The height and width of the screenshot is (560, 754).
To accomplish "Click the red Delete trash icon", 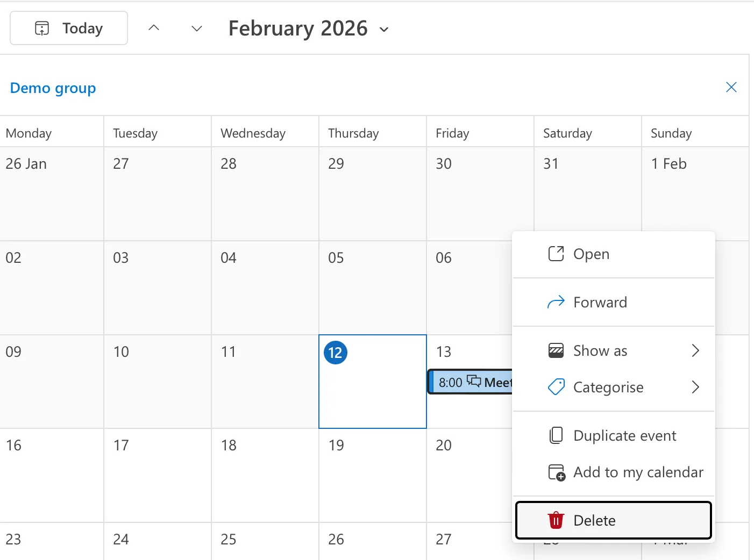I will click(556, 520).
